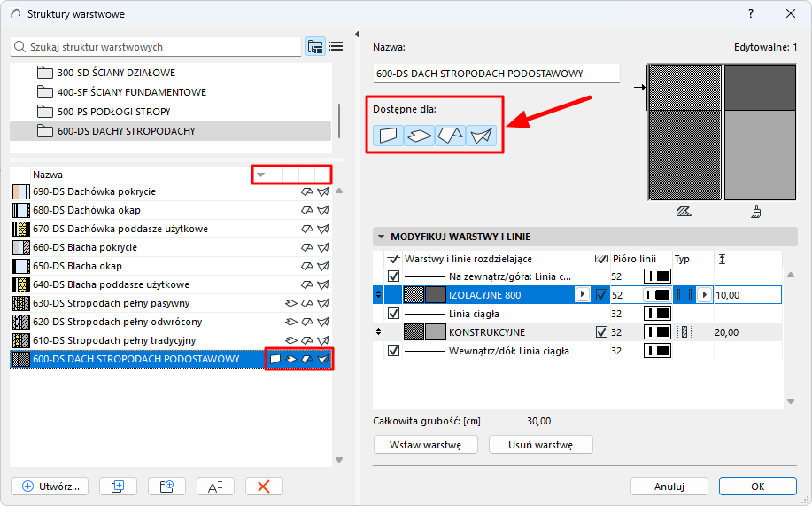Click layers table scroll down arrow
Image resolution: width=812 pixels, height=506 pixels.
(x=790, y=401)
